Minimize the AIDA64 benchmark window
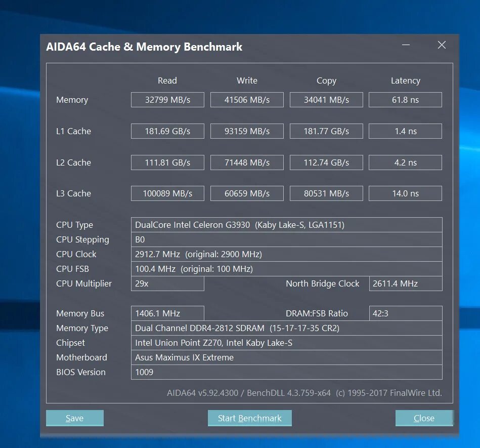The width and height of the screenshot is (480, 448). coord(406,45)
